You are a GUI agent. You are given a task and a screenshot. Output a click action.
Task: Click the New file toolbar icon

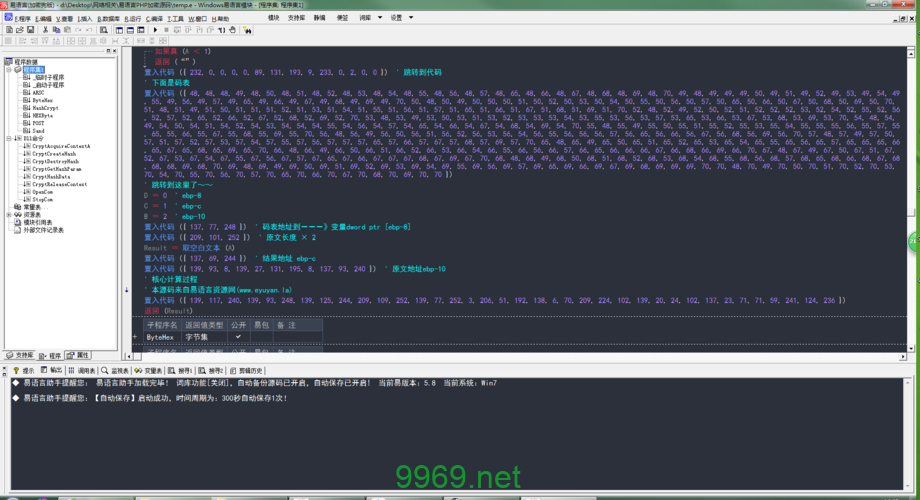click(7, 30)
